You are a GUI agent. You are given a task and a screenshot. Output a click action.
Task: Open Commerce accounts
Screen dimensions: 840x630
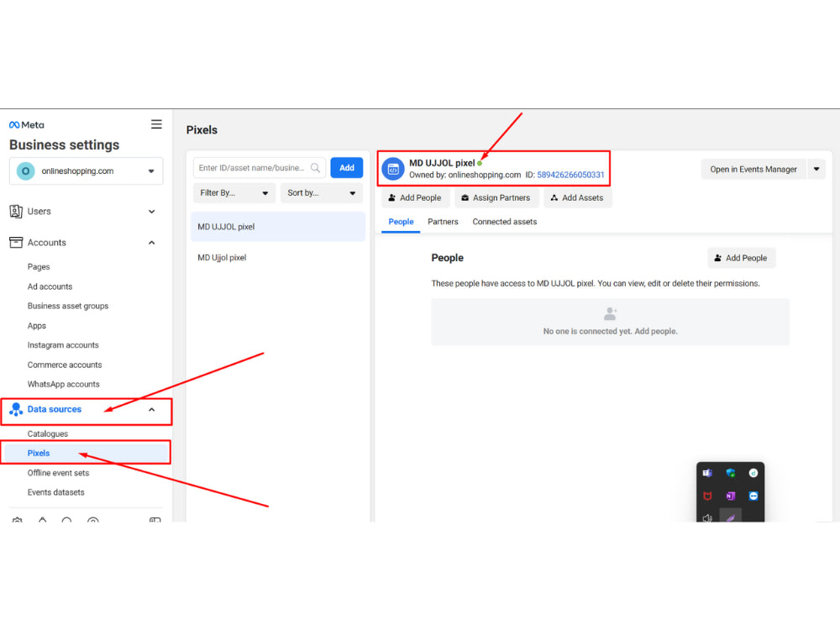pyautogui.click(x=65, y=365)
